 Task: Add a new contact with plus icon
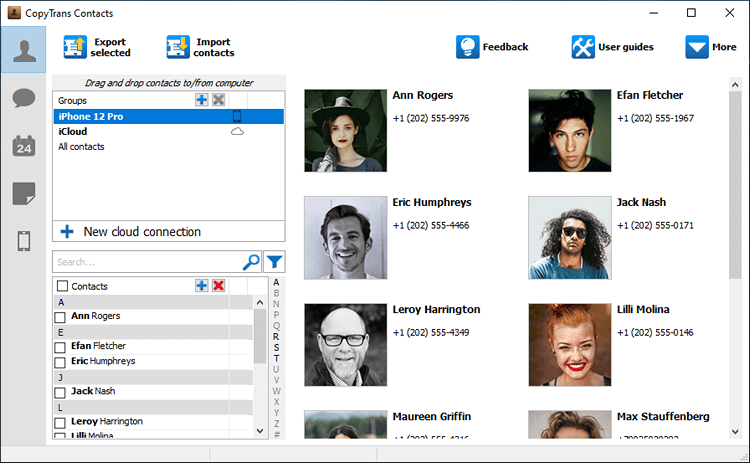tap(201, 286)
